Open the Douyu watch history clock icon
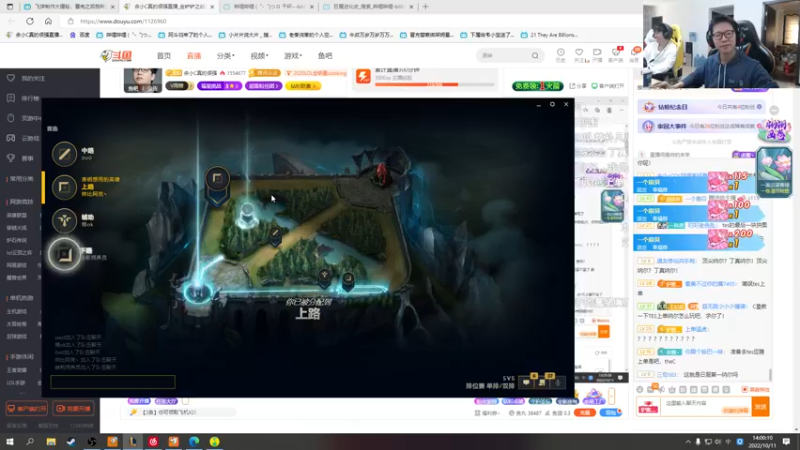Viewport: 800px width, 450px height. tap(560, 53)
